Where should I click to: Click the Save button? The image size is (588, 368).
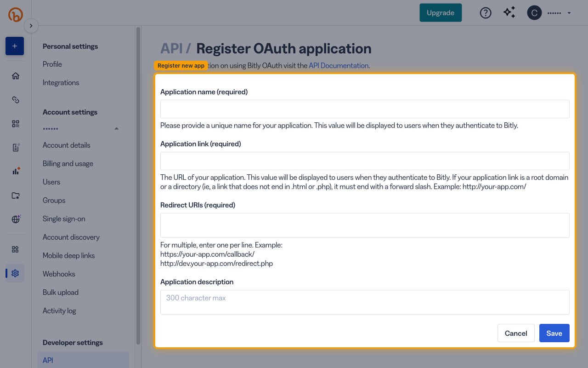click(554, 333)
